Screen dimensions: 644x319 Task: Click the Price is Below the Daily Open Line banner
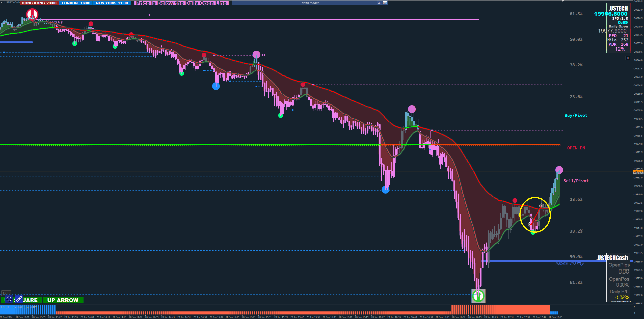(x=181, y=3)
